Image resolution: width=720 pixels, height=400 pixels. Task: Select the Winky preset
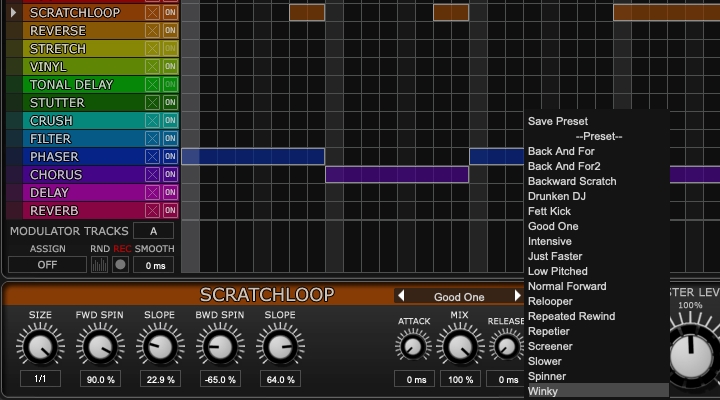pyautogui.click(x=596, y=391)
